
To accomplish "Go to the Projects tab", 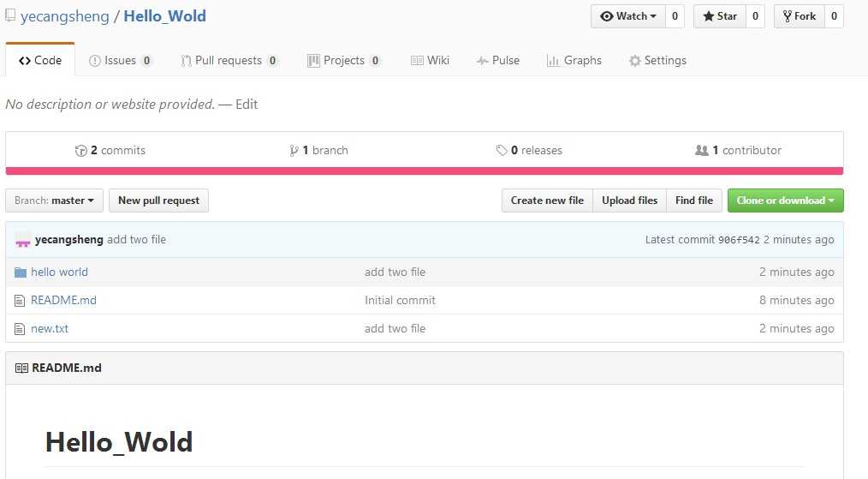I will 344,61.
